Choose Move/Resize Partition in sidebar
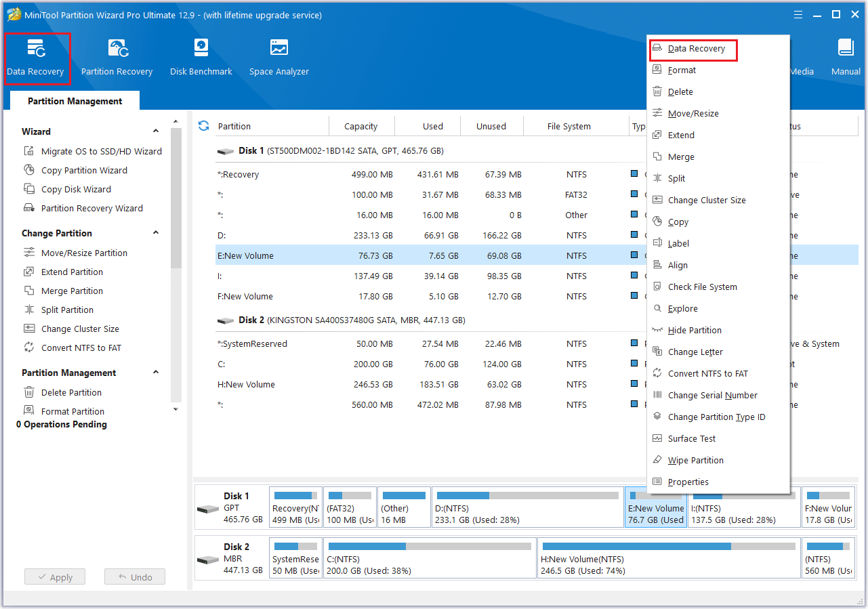 coord(75,253)
